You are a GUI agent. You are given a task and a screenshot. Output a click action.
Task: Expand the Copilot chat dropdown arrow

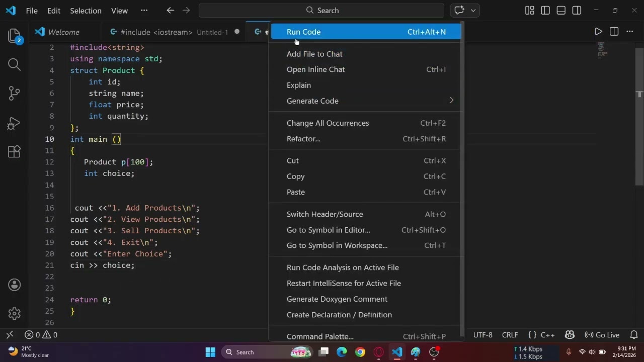473,10
